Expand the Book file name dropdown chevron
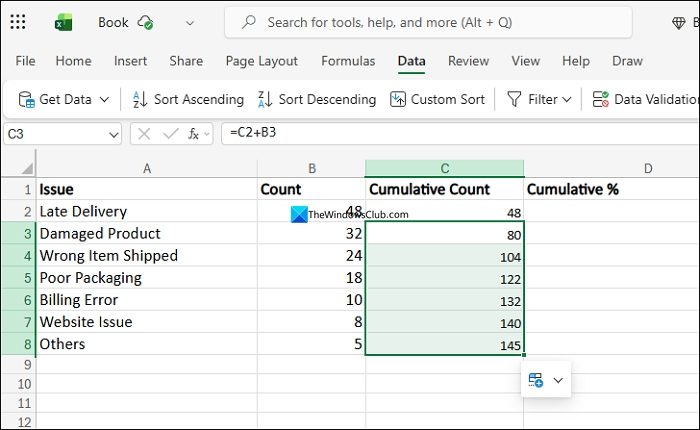The width and height of the screenshot is (700, 430). 190,23
